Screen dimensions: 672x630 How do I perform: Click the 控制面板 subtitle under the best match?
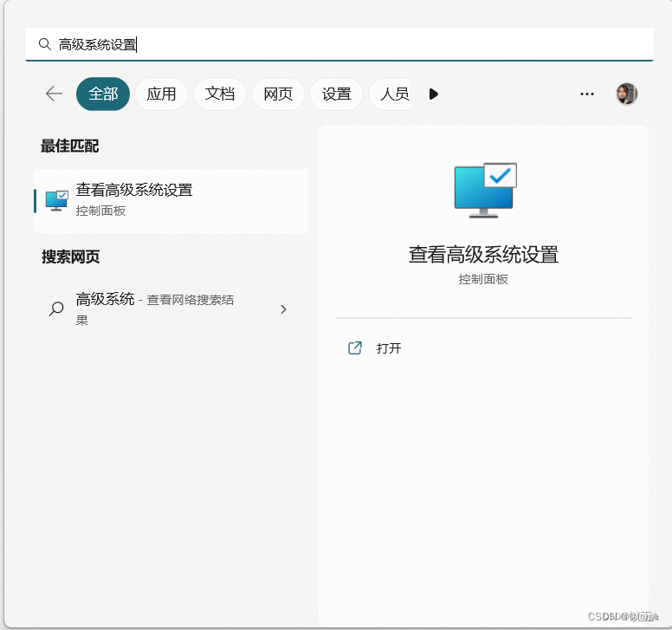(100, 211)
